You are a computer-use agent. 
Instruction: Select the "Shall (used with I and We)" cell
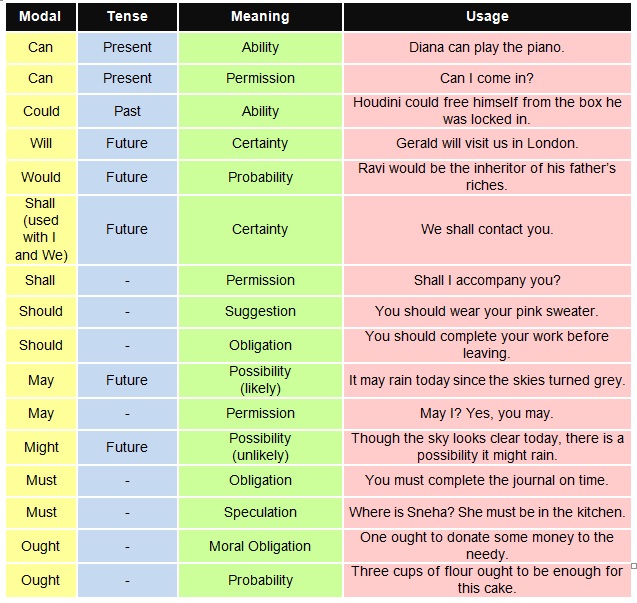[41, 229]
